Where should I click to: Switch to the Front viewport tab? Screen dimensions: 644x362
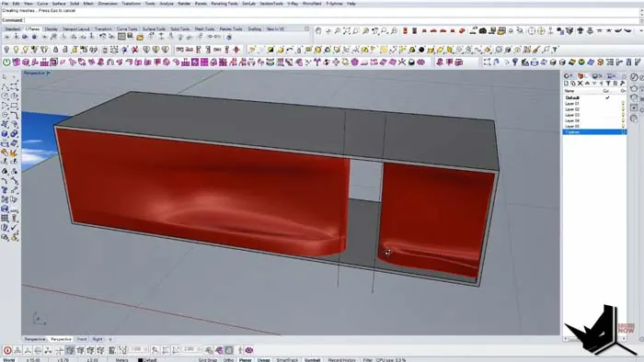(82, 339)
